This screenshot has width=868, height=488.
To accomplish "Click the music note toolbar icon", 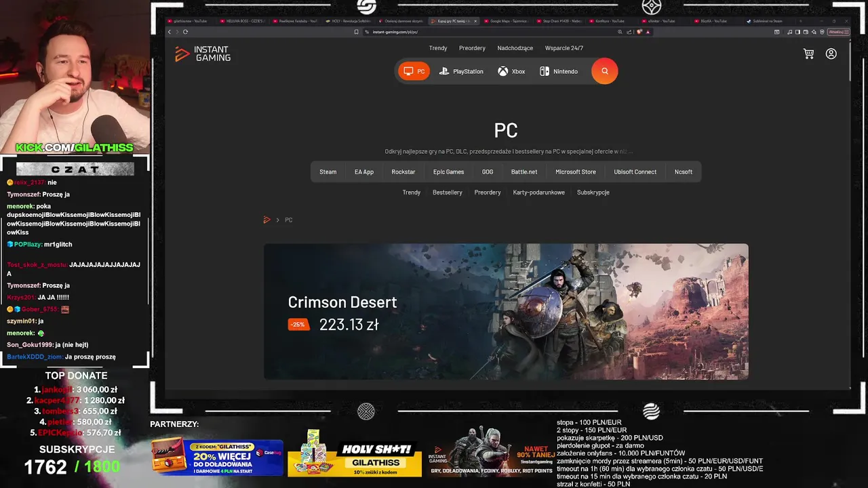I will pos(789,32).
